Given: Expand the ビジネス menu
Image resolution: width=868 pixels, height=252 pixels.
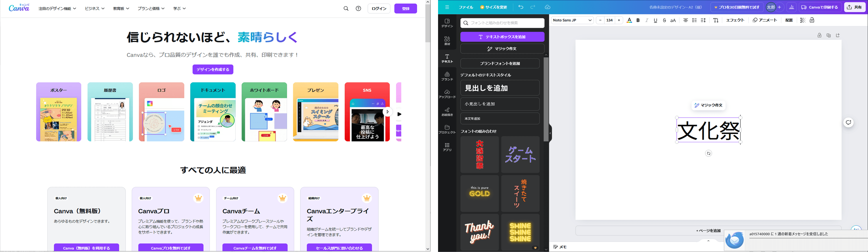Looking at the screenshot, I should point(95,8).
